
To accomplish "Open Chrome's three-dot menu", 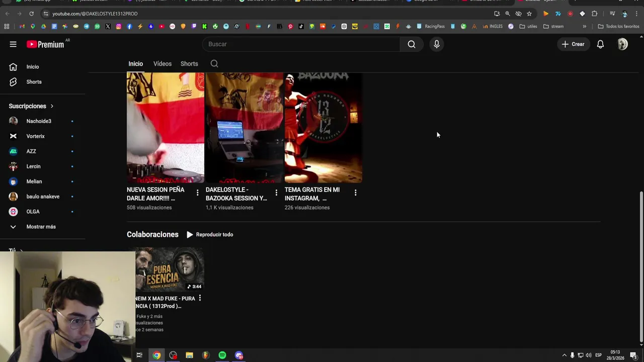I will coord(636,14).
